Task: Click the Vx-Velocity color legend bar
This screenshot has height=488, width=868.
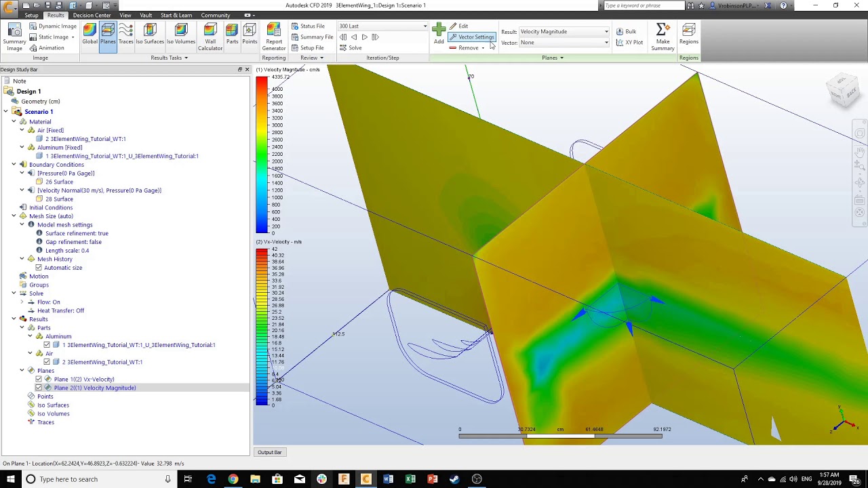Action: click(262, 327)
